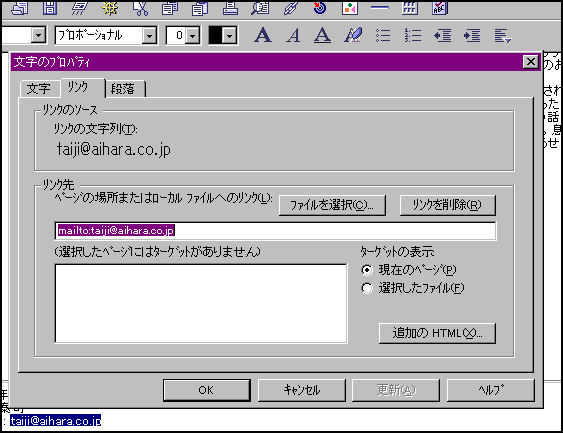Click the リンクを削除 button

click(x=447, y=205)
